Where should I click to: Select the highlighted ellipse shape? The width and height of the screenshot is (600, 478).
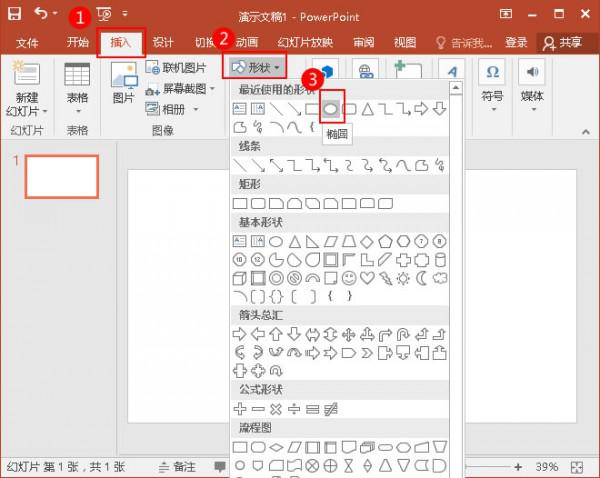331,108
